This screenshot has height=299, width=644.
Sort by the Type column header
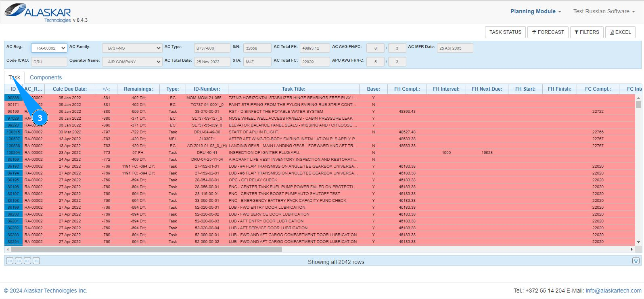click(173, 89)
